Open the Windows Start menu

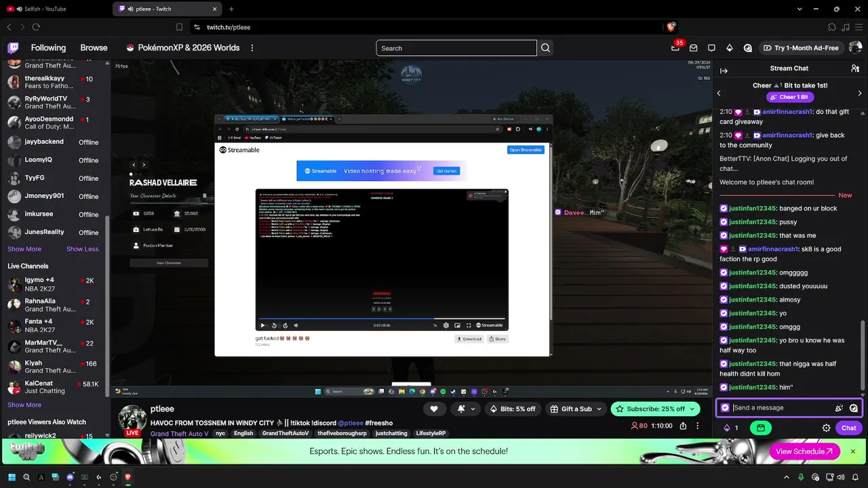coord(12,477)
